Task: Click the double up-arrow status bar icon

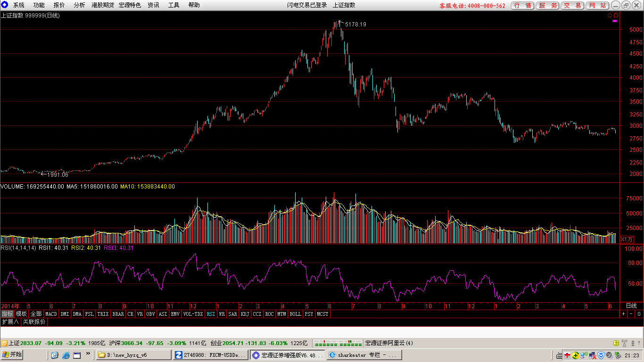Action: [633, 343]
